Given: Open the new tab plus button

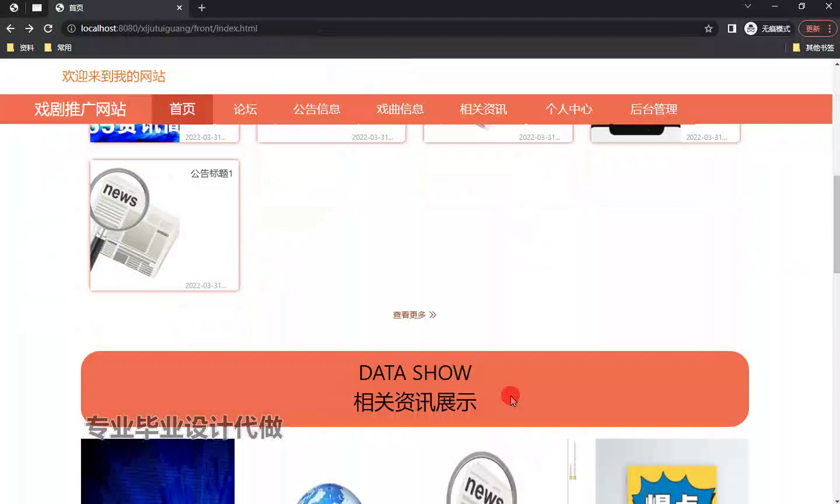Looking at the screenshot, I should [202, 8].
